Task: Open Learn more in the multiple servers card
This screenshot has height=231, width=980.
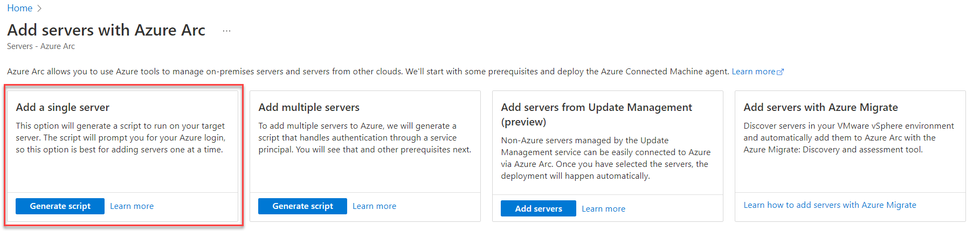Action: [374, 206]
